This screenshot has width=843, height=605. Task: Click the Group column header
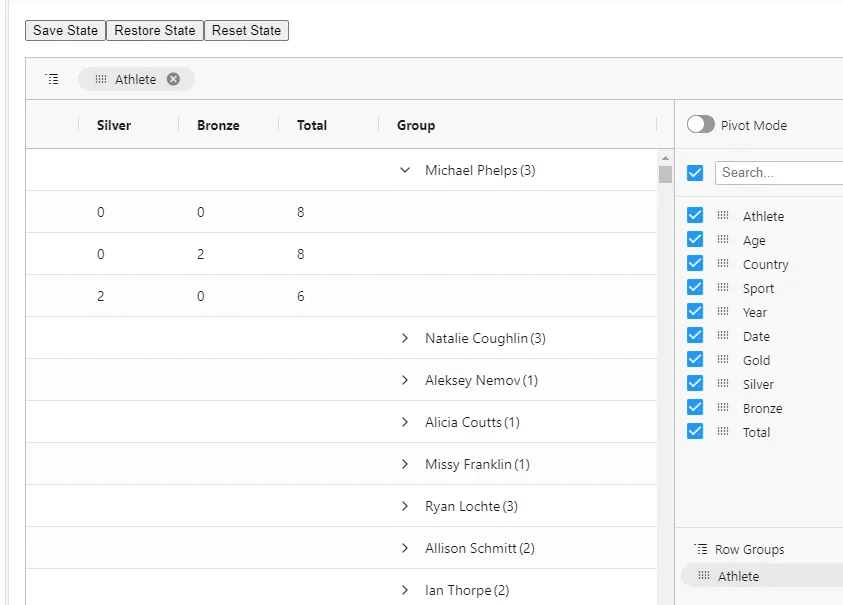click(x=416, y=125)
